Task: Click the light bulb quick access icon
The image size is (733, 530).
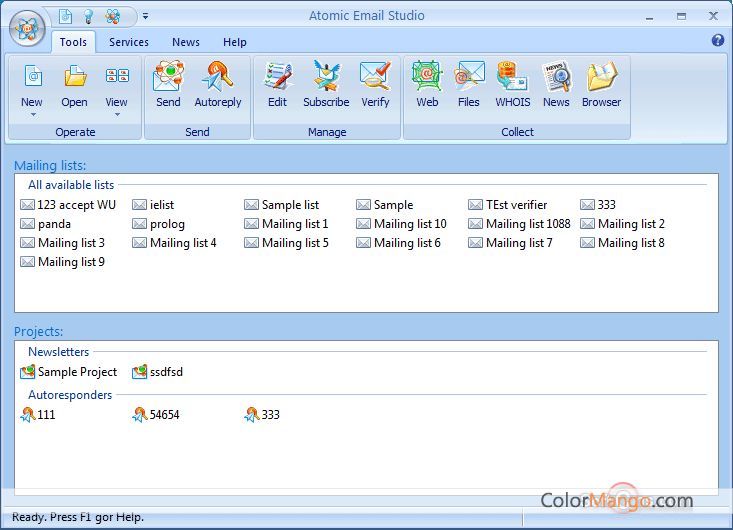Action: point(88,16)
